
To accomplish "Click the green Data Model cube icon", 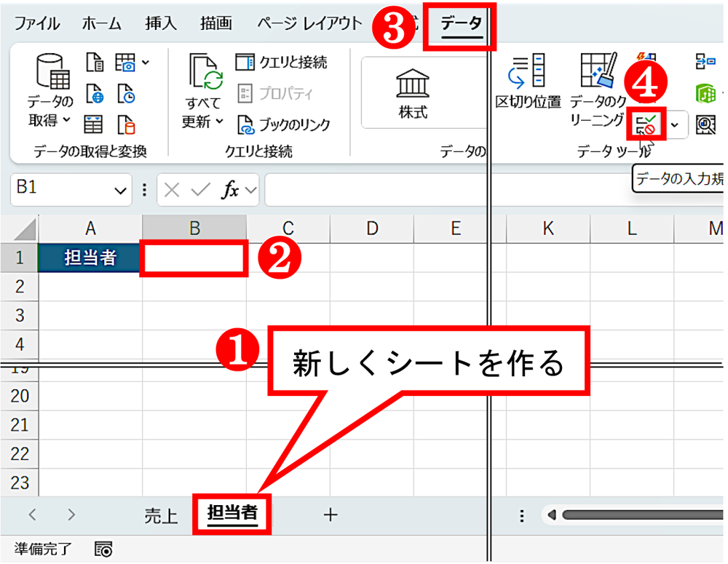I will click(705, 93).
